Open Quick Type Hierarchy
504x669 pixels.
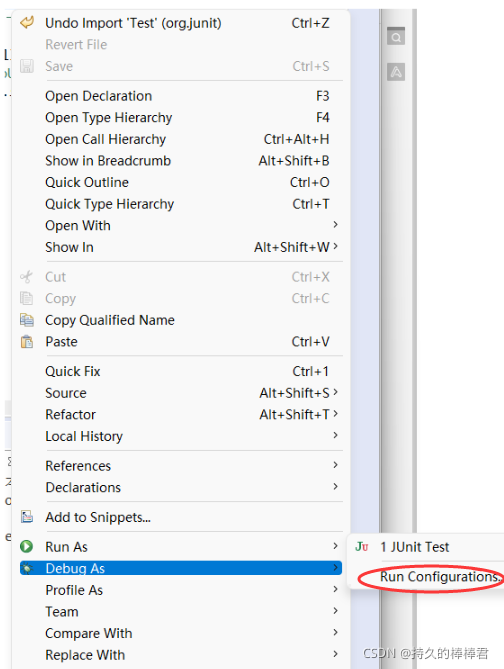coord(110,204)
